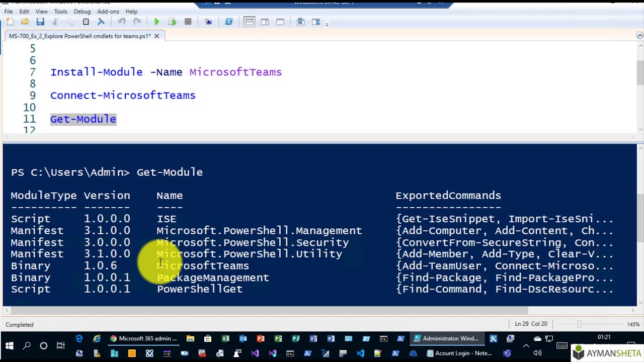Click the Microsoft.PowerShell.Security row name
The image size is (644, 362).
(253, 242)
